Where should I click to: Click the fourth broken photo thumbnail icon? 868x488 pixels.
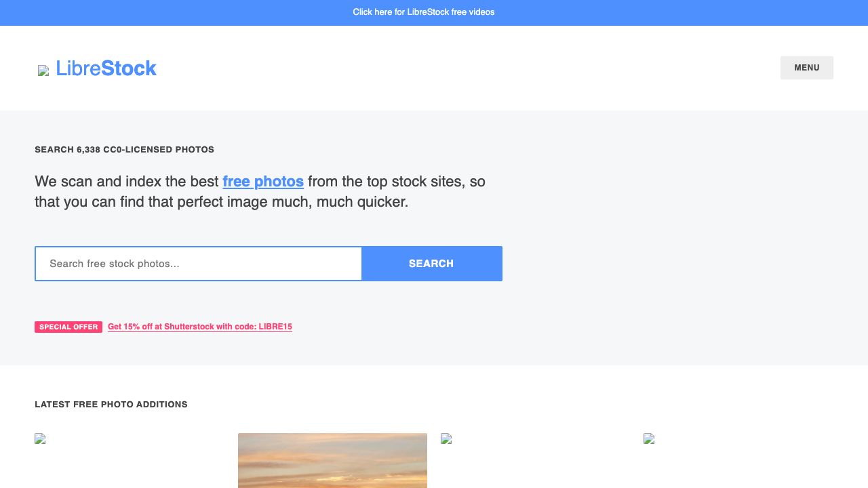click(649, 439)
